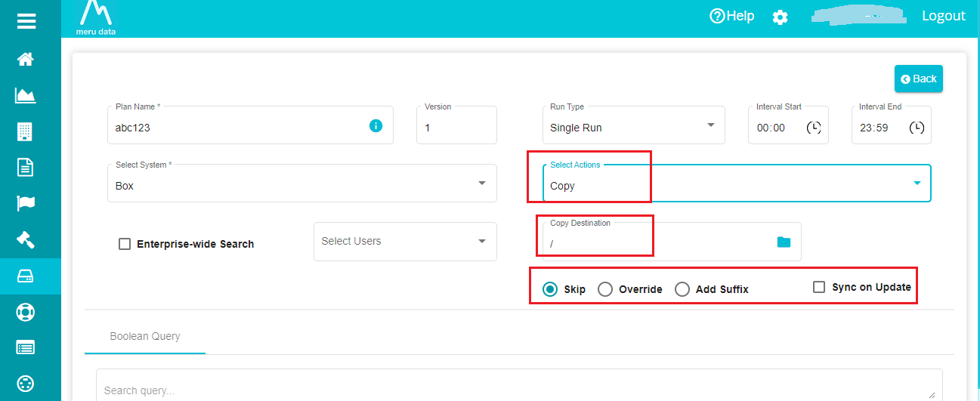Viewport: 980px width, 401px height.
Task: Focus the Plan Name field
Action: point(250,125)
